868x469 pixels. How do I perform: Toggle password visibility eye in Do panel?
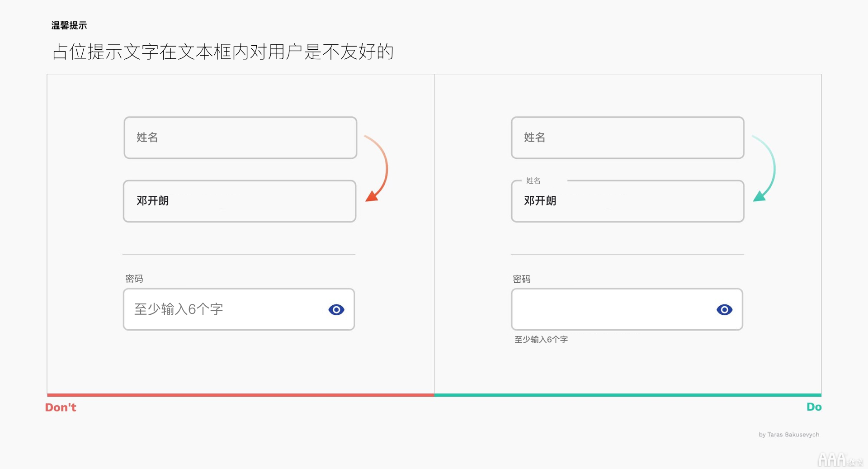click(724, 309)
